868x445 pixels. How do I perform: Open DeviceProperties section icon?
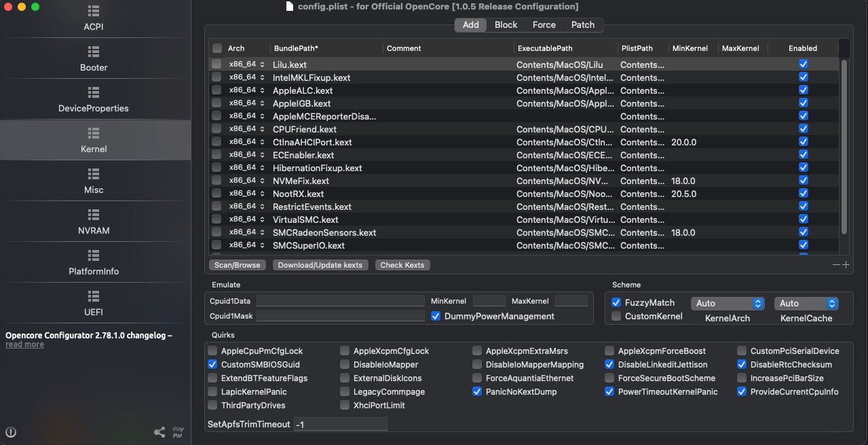pyautogui.click(x=94, y=92)
